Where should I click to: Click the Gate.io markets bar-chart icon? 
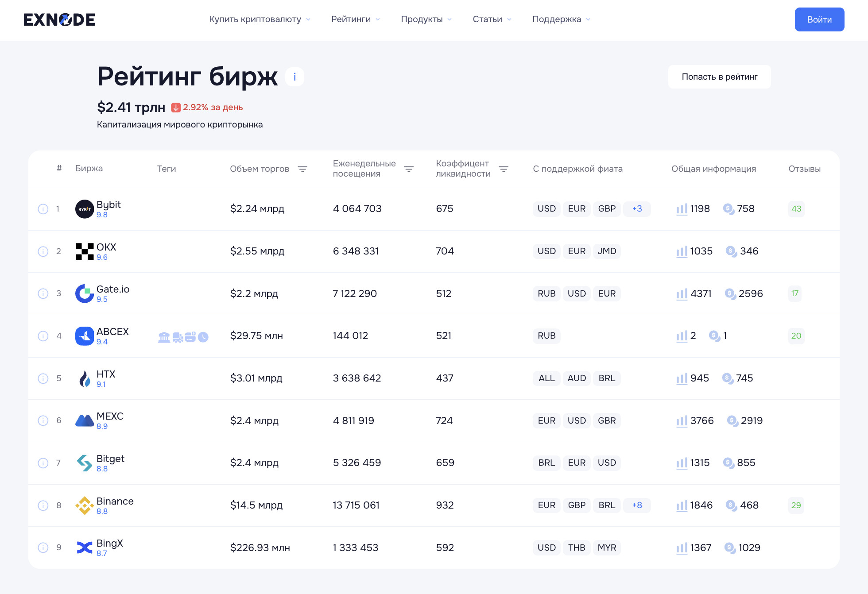coord(682,294)
